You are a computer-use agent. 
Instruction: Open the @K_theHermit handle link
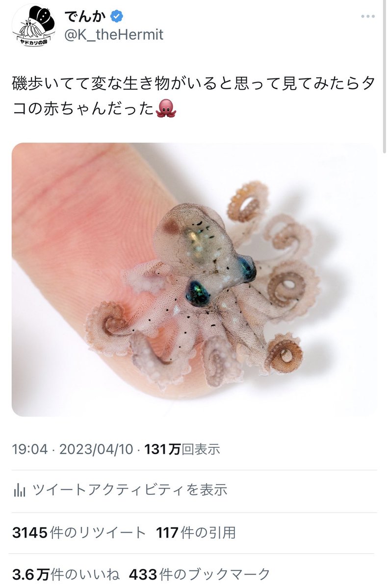(x=114, y=35)
